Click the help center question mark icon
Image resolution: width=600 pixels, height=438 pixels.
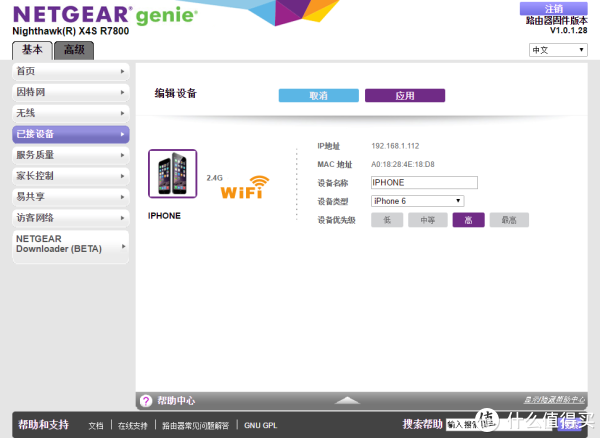tap(146, 401)
